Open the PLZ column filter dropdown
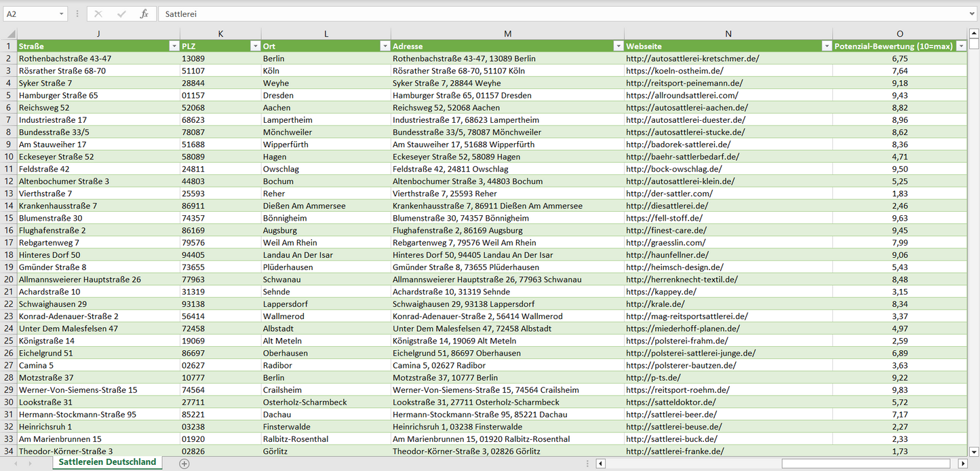Screen dimensions: 980x471 point(255,46)
